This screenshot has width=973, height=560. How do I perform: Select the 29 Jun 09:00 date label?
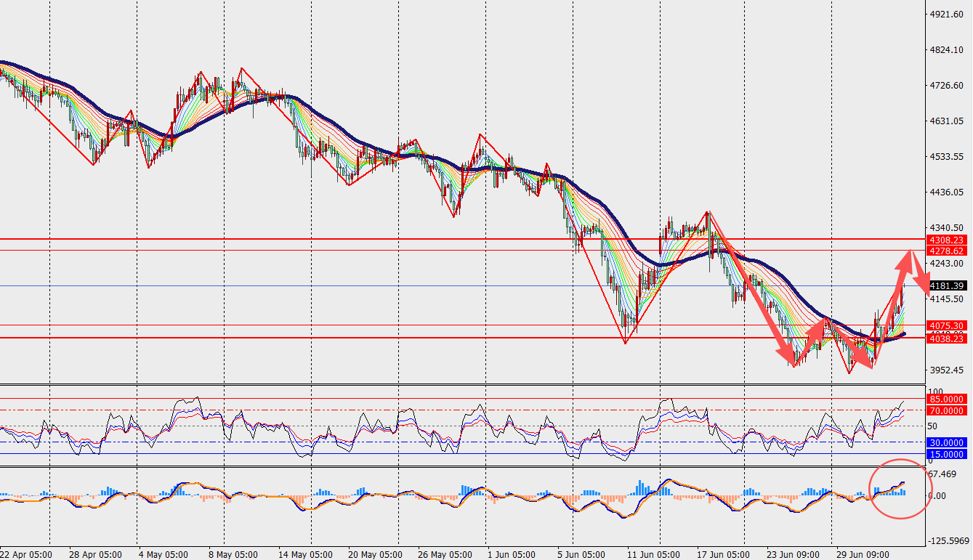(x=862, y=554)
